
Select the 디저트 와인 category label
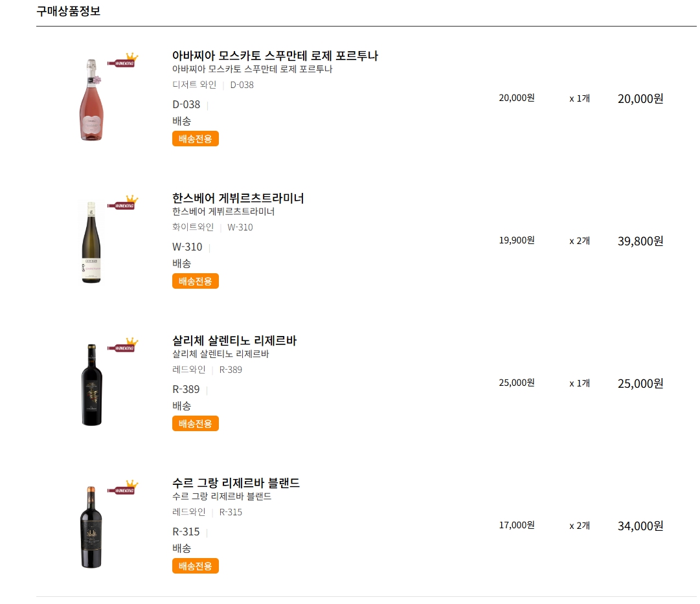click(x=194, y=85)
